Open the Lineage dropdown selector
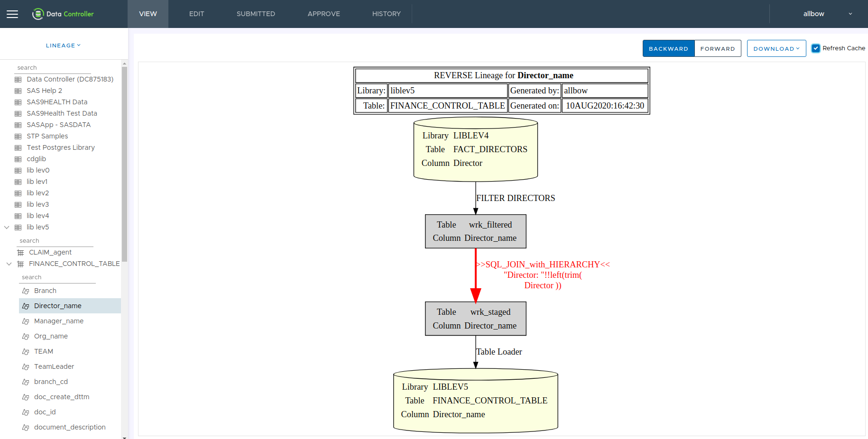Screen dimensions: 868x439 pyautogui.click(x=63, y=46)
